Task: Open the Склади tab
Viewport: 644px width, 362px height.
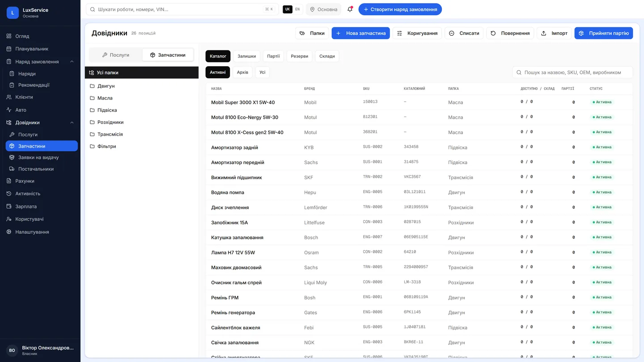Action: (327, 56)
